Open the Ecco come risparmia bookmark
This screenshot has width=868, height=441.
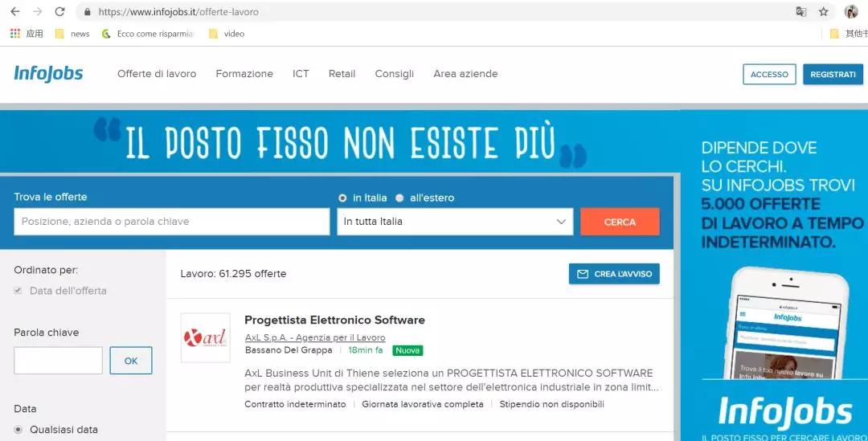pos(148,34)
